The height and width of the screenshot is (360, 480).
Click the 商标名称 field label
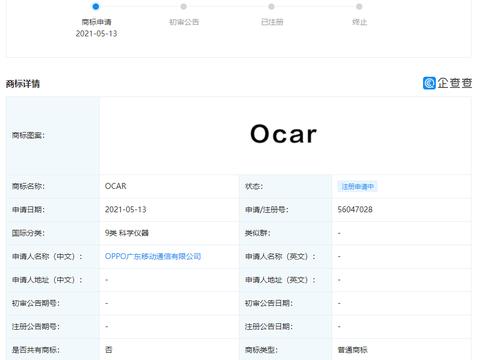[x=28, y=186]
